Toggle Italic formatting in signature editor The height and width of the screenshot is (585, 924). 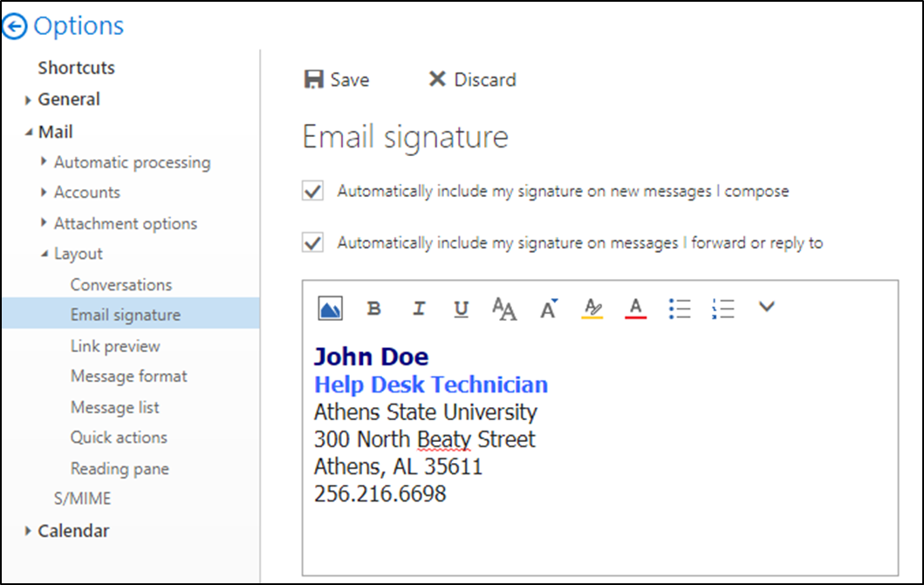tap(419, 308)
